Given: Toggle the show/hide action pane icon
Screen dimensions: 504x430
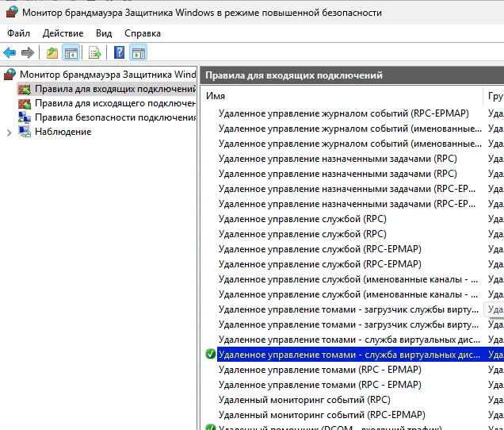Looking at the screenshot, I should [x=138, y=52].
